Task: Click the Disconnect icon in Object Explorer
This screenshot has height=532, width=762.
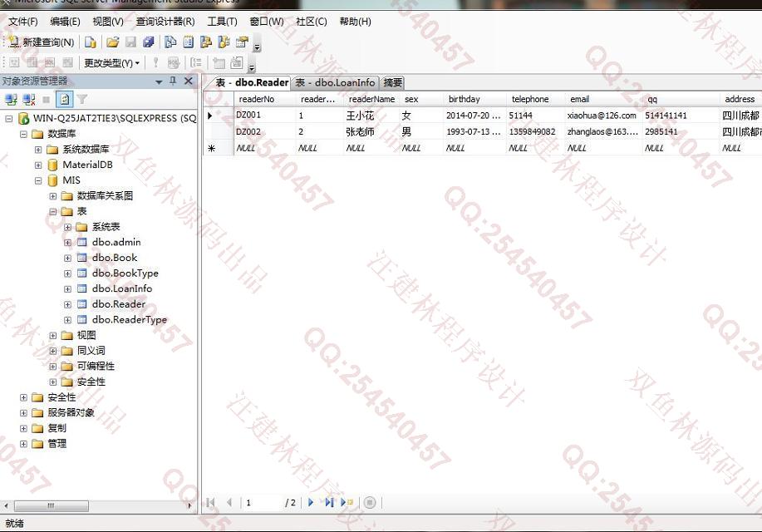Action: tap(29, 100)
